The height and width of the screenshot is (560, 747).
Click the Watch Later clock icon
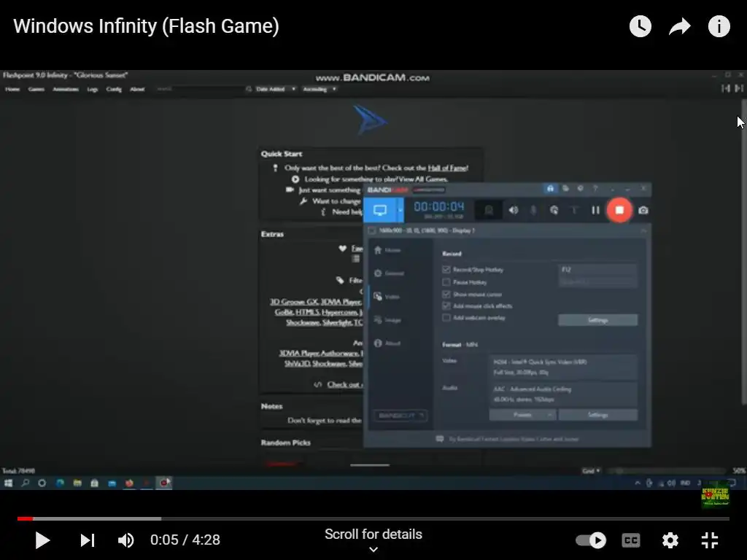(640, 26)
